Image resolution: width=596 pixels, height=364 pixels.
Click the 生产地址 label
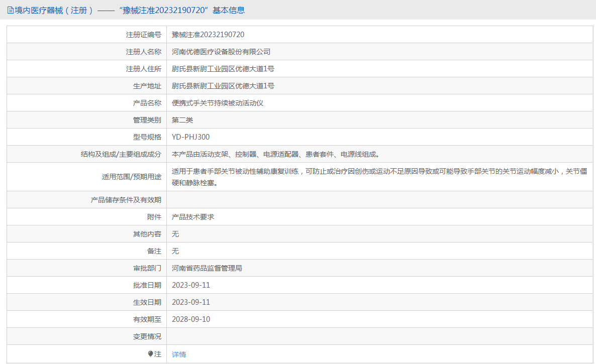click(147, 86)
